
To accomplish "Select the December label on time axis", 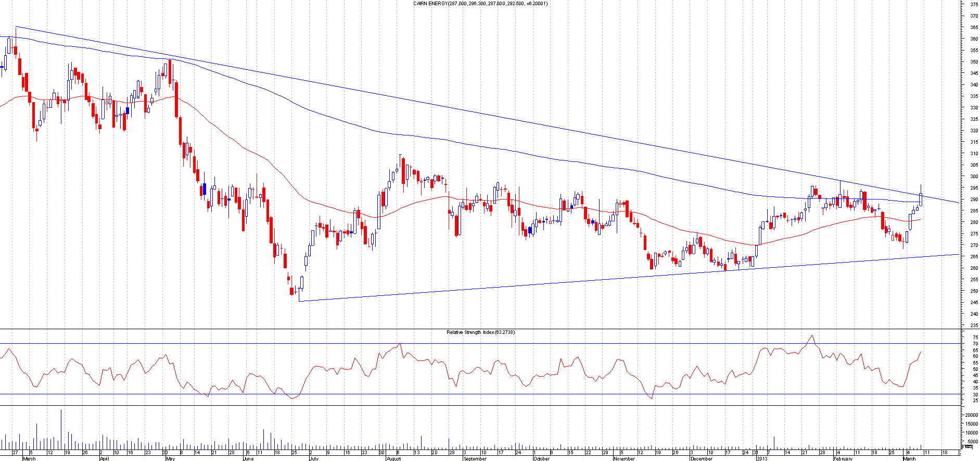I will point(701,459).
